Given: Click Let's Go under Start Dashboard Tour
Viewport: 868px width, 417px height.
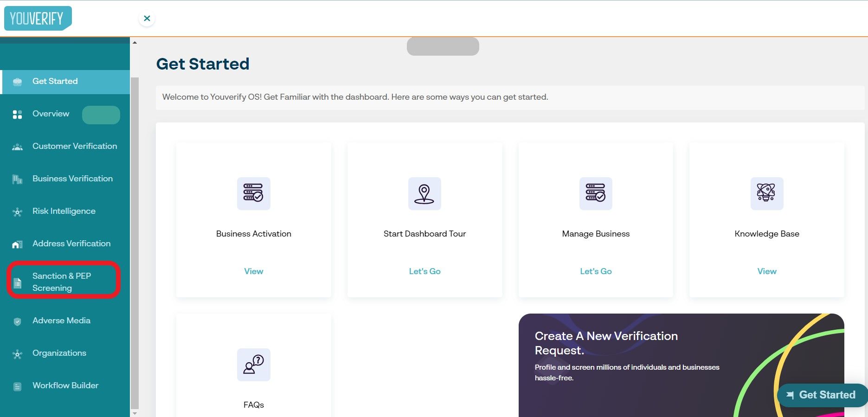Looking at the screenshot, I should tap(424, 271).
